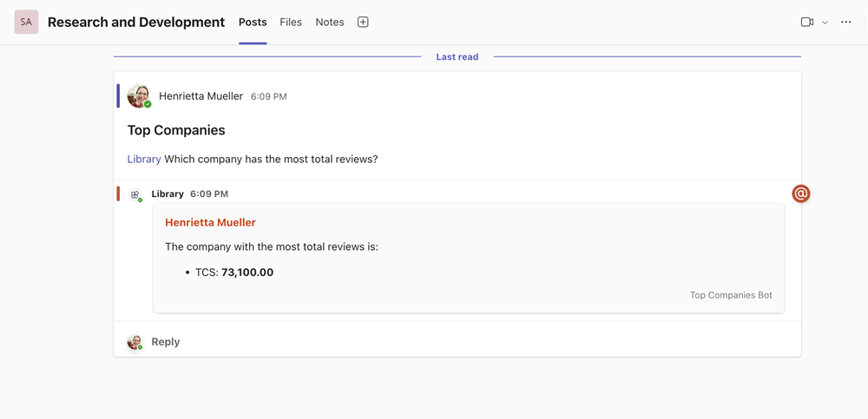868x419 pixels.
Task: Open the Files tab
Action: [x=291, y=22]
